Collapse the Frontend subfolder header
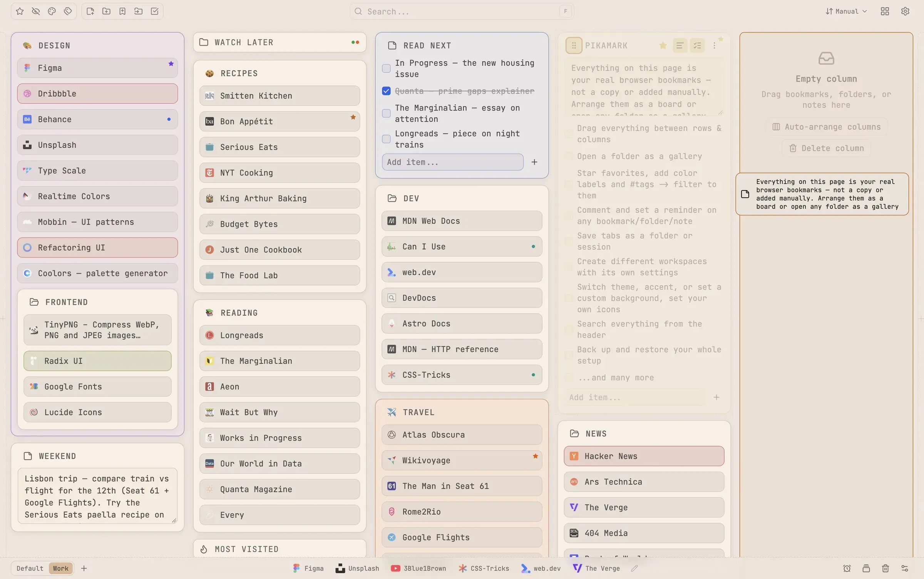Viewport: 924px width, 579px height. pyautogui.click(x=97, y=302)
